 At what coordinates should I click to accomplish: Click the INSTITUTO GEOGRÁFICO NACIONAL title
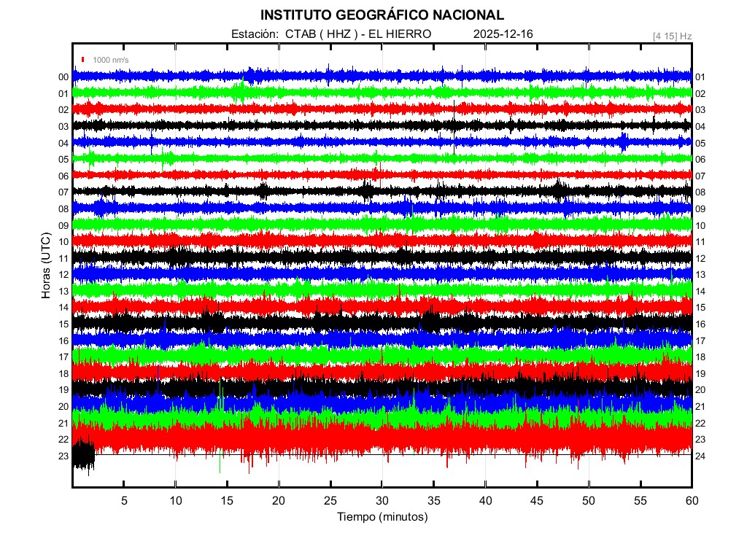pyautogui.click(x=382, y=15)
